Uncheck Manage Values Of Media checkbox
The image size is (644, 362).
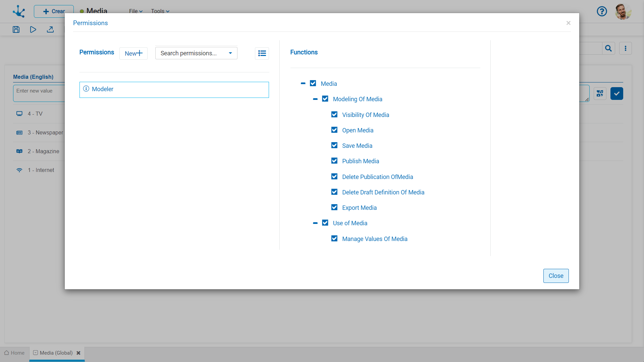tap(334, 239)
